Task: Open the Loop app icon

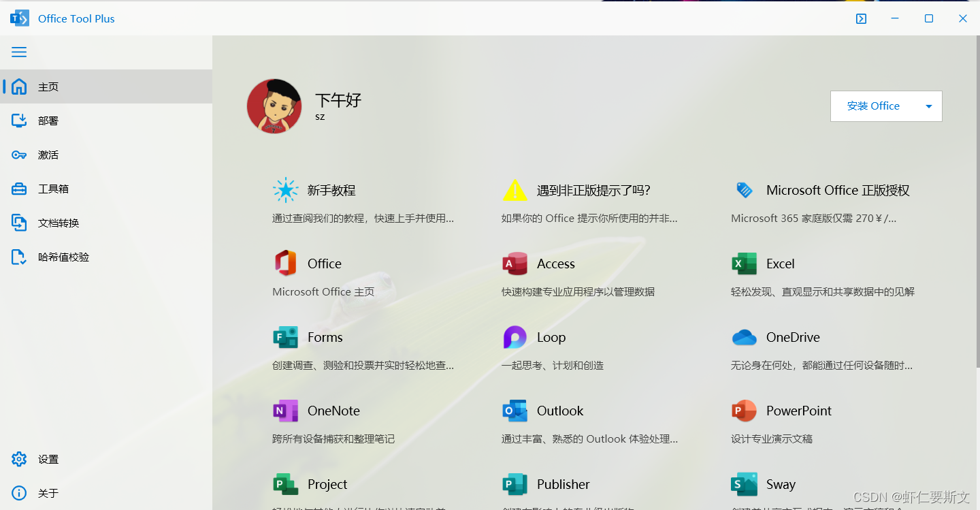Action: point(515,337)
